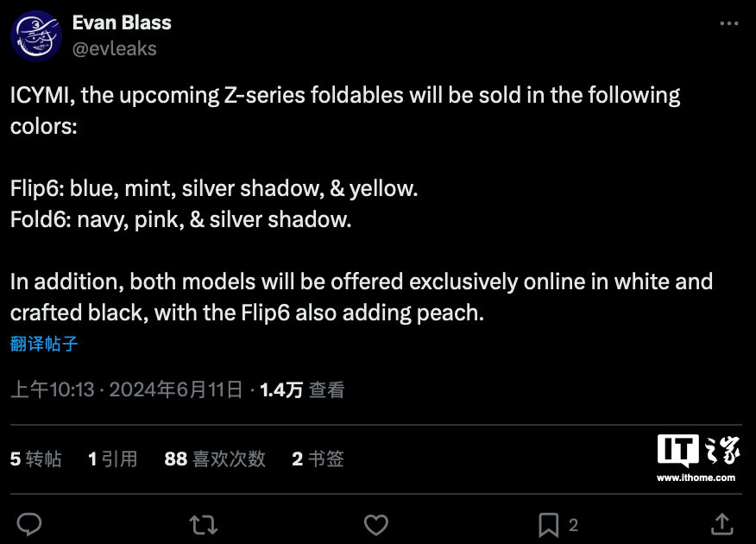Show the 5 转帖 reposts list
This screenshot has width=756, height=544.
[36, 459]
